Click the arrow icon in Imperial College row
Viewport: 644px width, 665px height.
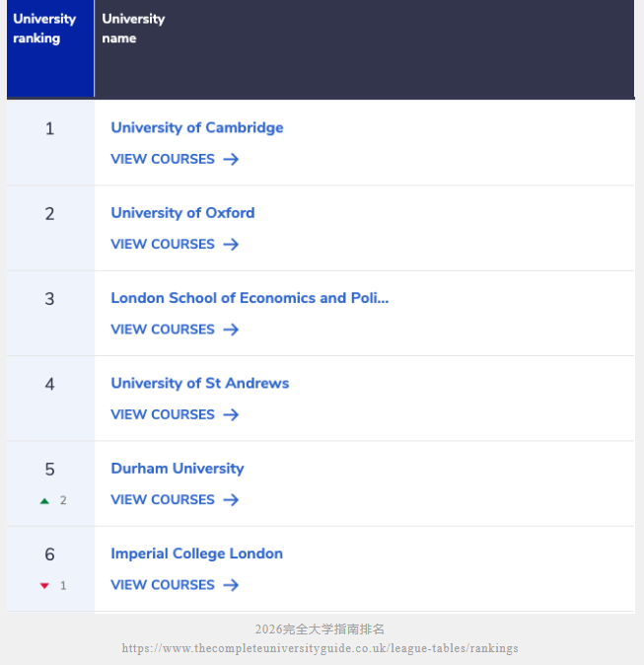pos(231,586)
